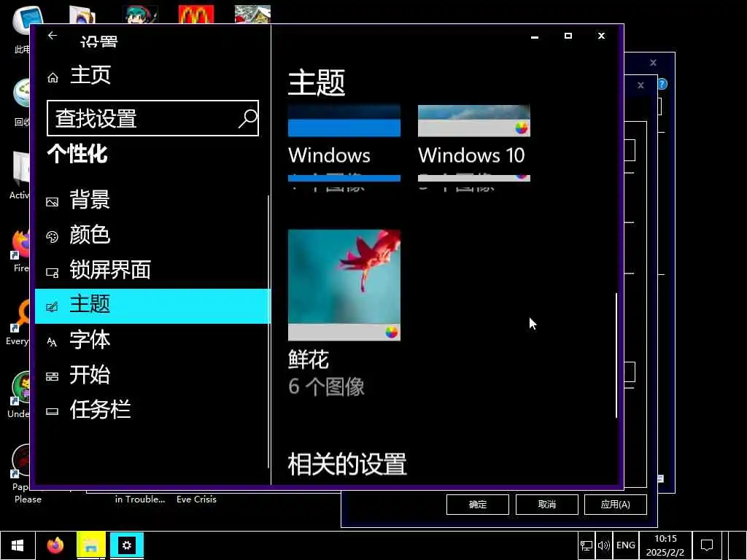Click the anime character desktop icon
Screen dimensions: 747x560
click(141, 15)
